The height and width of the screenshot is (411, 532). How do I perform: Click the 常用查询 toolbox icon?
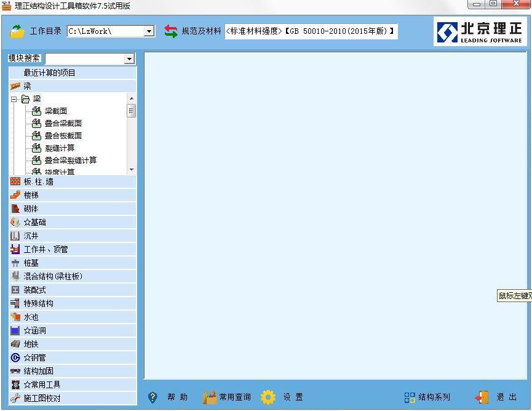pos(210,397)
